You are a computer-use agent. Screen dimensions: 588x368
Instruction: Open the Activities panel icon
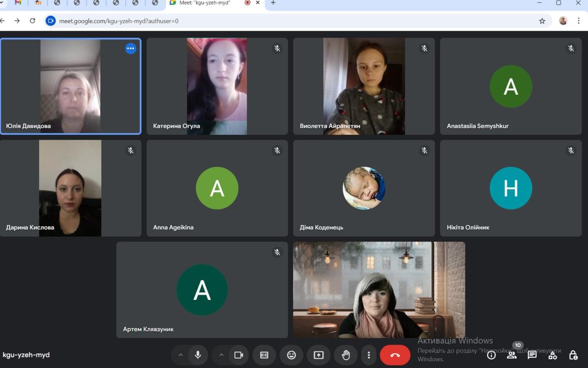pyautogui.click(x=553, y=355)
